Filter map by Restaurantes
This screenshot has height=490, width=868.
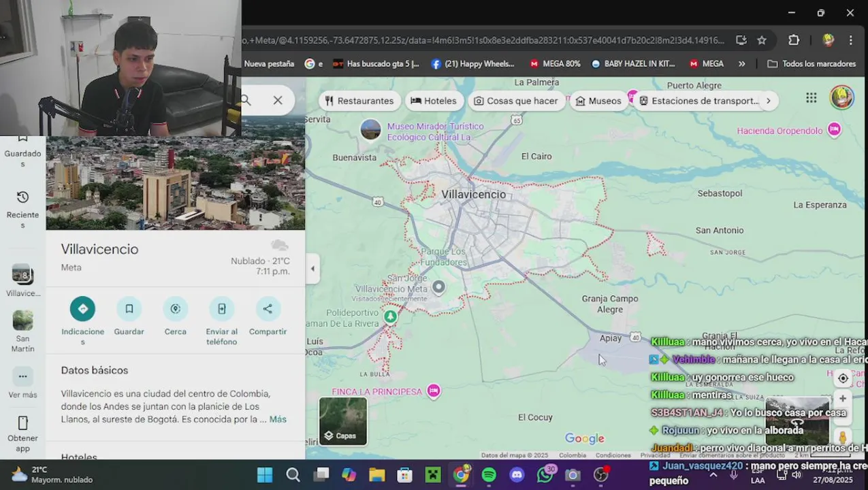click(359, 101)
